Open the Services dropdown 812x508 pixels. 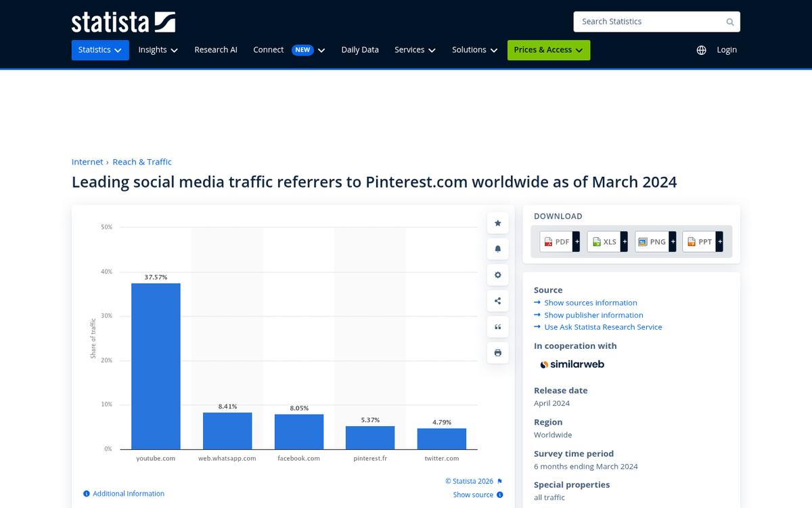414,49
